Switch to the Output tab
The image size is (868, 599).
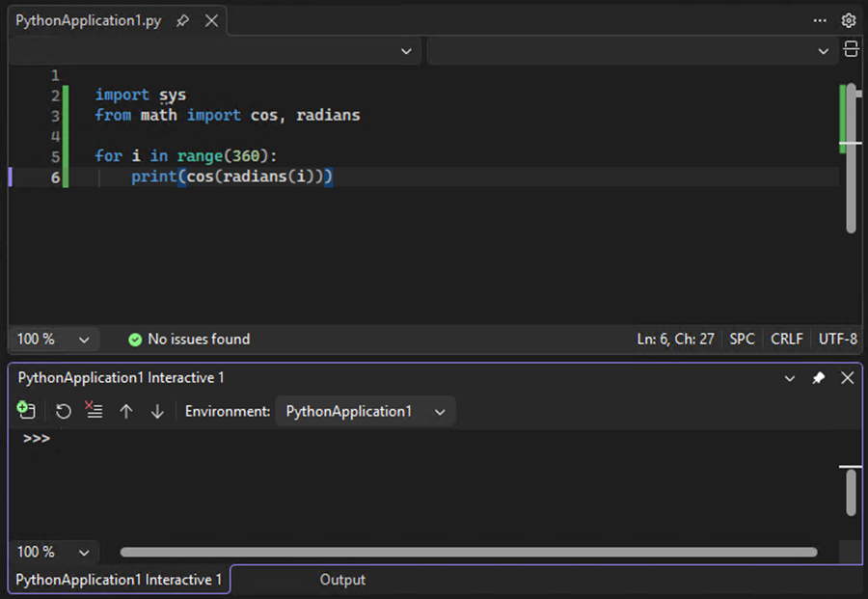[342, 580]
